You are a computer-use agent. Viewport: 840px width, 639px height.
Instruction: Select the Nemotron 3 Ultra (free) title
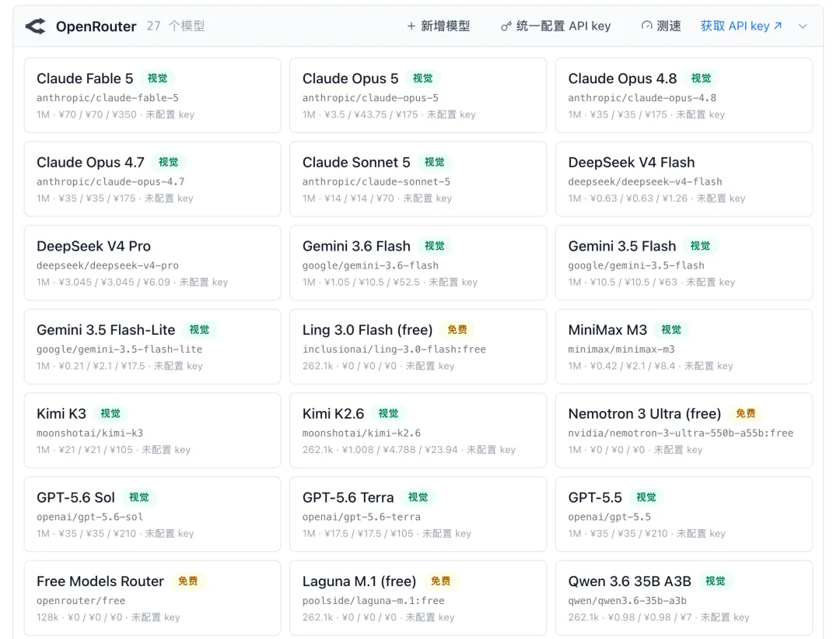point(645,414)
